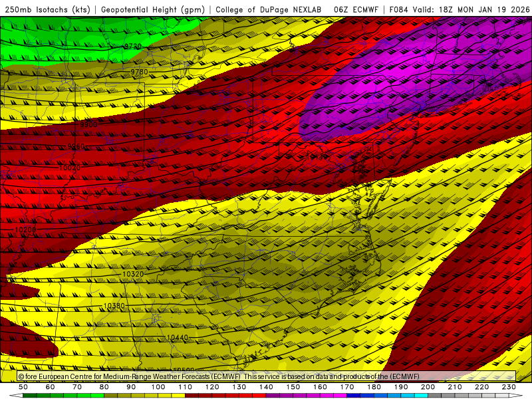Screen dimensions: 532x399
Task: Click the '06Z ECMWF' model run label
Action: [356, 10]
